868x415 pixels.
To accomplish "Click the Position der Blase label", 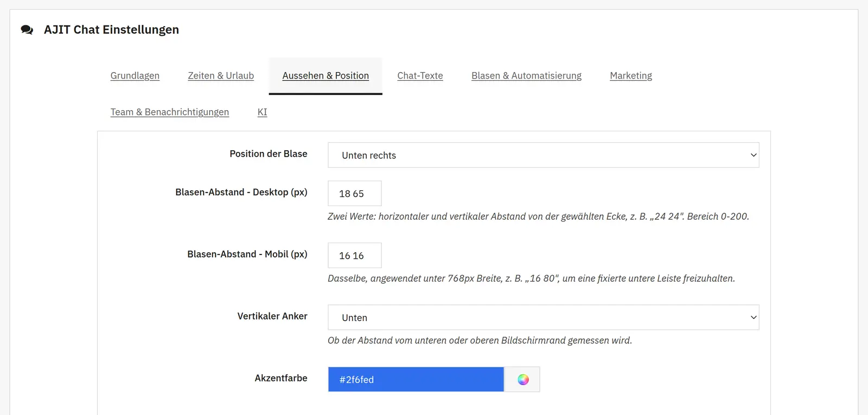I will (269, 154).
